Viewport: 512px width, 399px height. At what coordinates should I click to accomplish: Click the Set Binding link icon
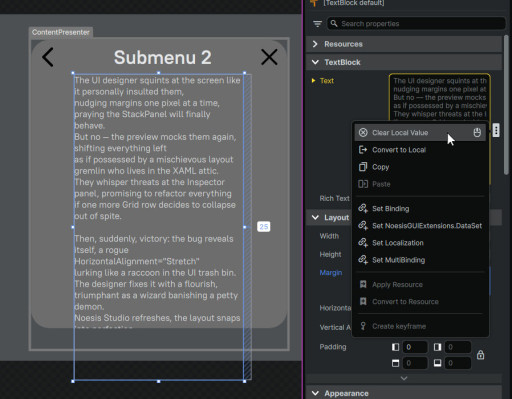pyautogui.click(x=363, y=209)
